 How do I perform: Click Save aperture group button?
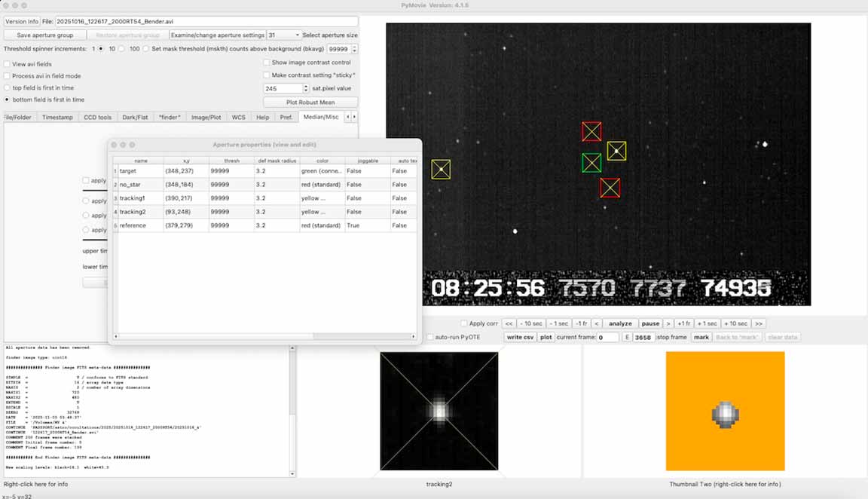pos(44,35)
